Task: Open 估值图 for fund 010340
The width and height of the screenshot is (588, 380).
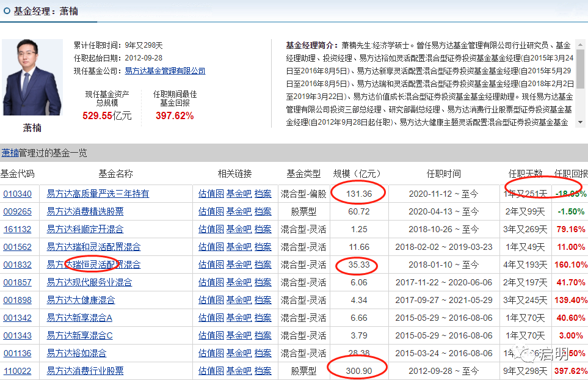Action: click(211, 194)
